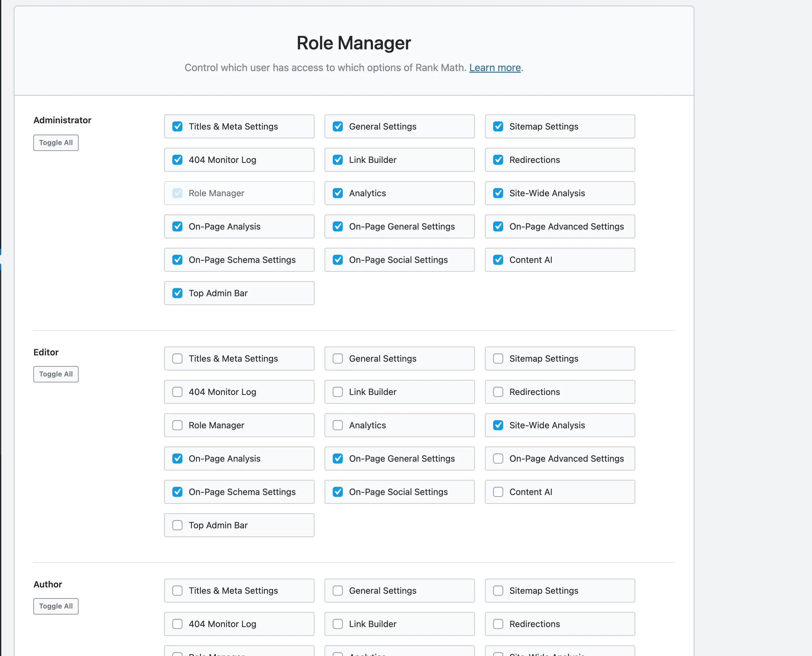This screenshot has width=812, height=656.
Task: Uncheck Administrator Link Builder checkbox
Action: coord(337,160)
